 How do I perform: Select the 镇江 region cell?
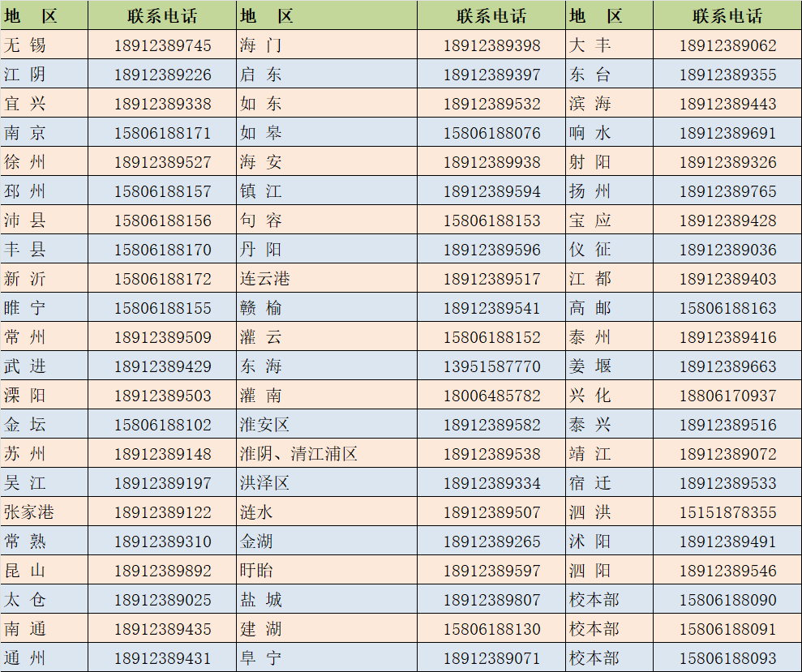tap(261, 191)
